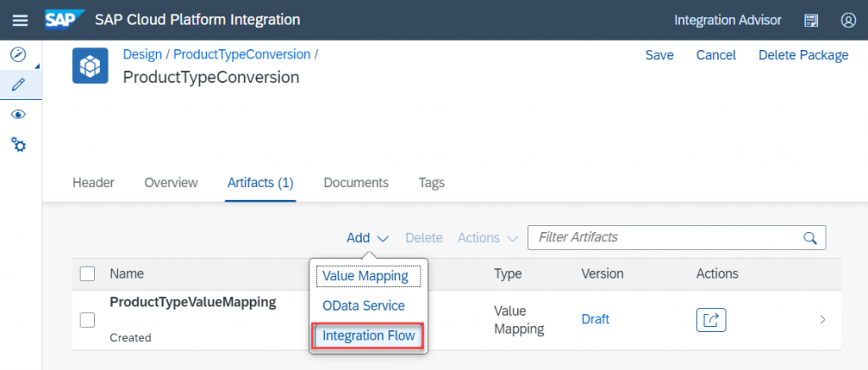This screenshot has width=868, height=370.
Task: Click the search magnifier in Filter Artifacts
Action: tap(810, 238)
